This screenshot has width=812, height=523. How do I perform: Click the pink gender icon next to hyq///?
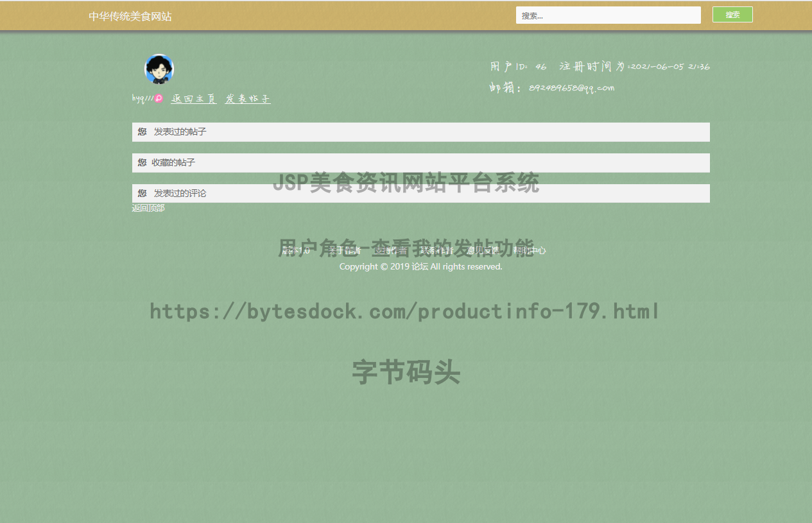(157, 98)
